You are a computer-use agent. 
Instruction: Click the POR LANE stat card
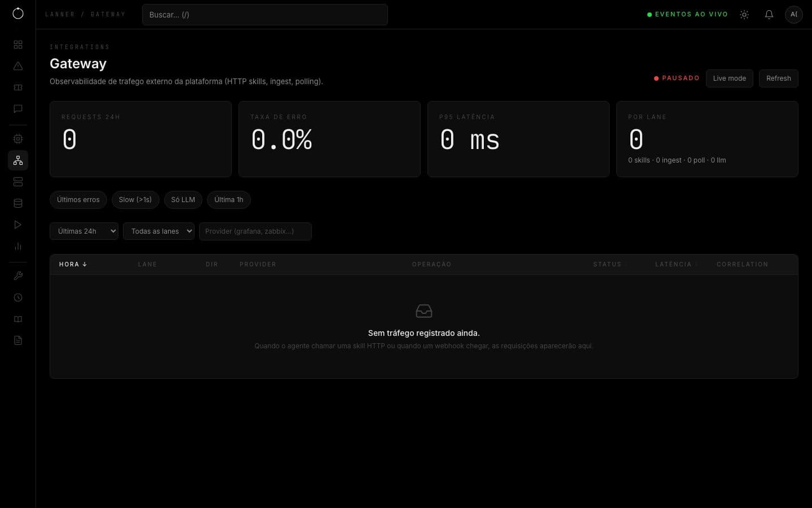click(707, 139)
